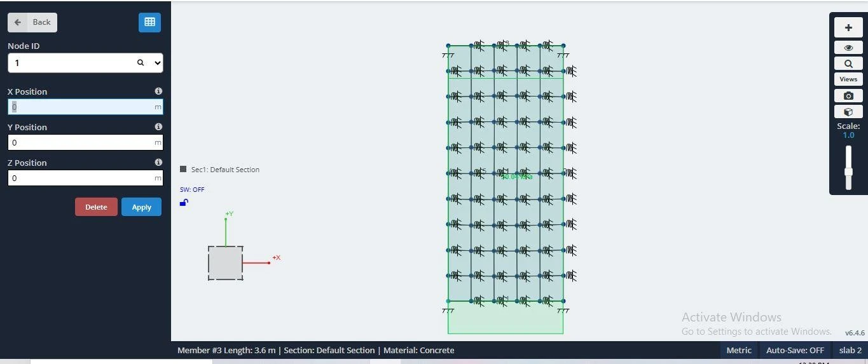Image resolution: width=868 pixels, height=364 pixels.
Task: Adjust the Scale slider handle
Action: [848, 172]
